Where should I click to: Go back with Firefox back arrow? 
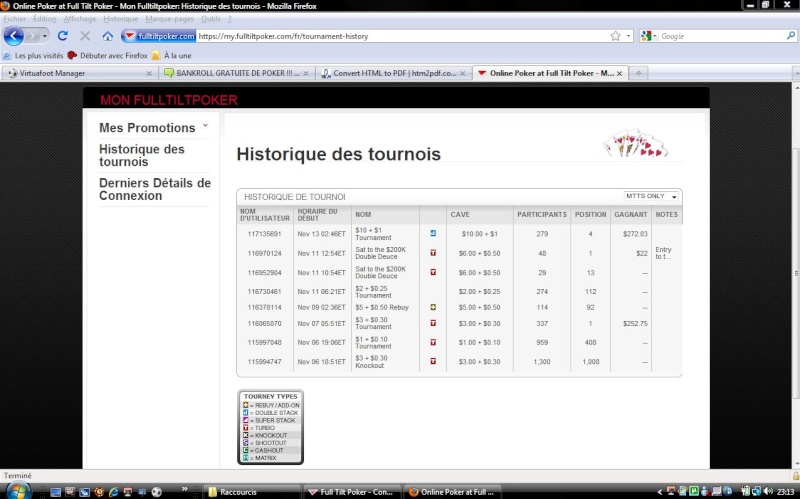(x=13, y=36)
